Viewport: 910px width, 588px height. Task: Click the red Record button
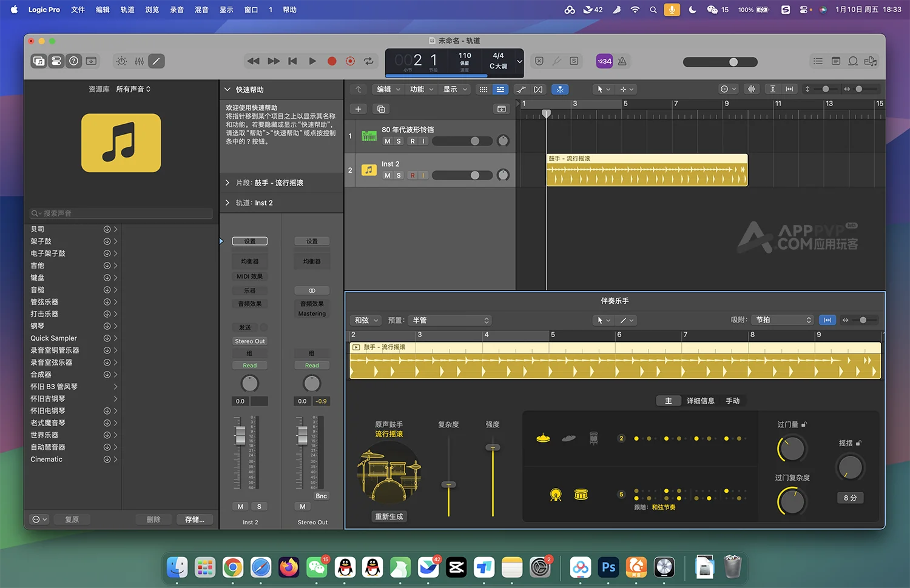click(x=332, y=61)
